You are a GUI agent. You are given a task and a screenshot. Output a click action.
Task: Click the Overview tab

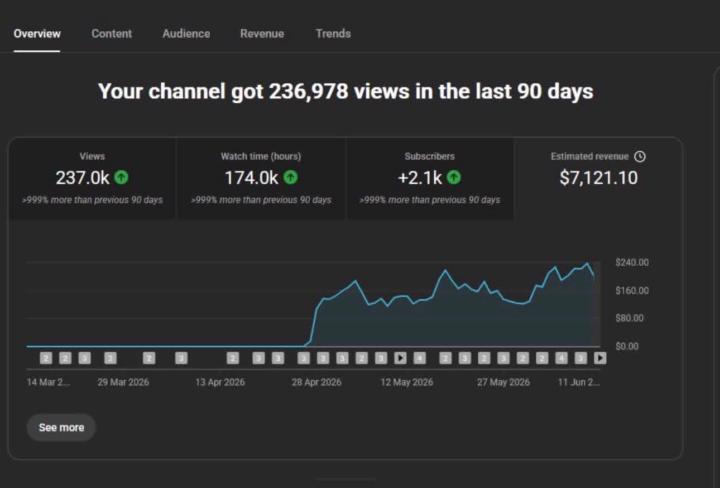coord(37,34)
